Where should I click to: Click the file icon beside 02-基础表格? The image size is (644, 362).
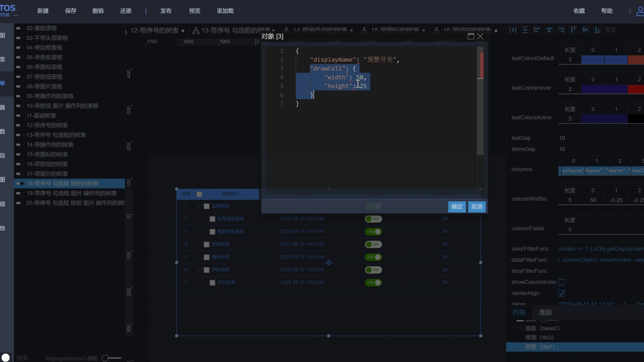point(18,28)
